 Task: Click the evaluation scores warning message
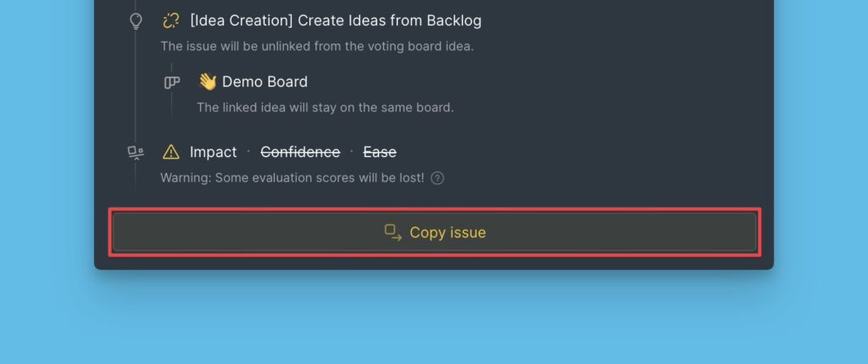point(292,178)
